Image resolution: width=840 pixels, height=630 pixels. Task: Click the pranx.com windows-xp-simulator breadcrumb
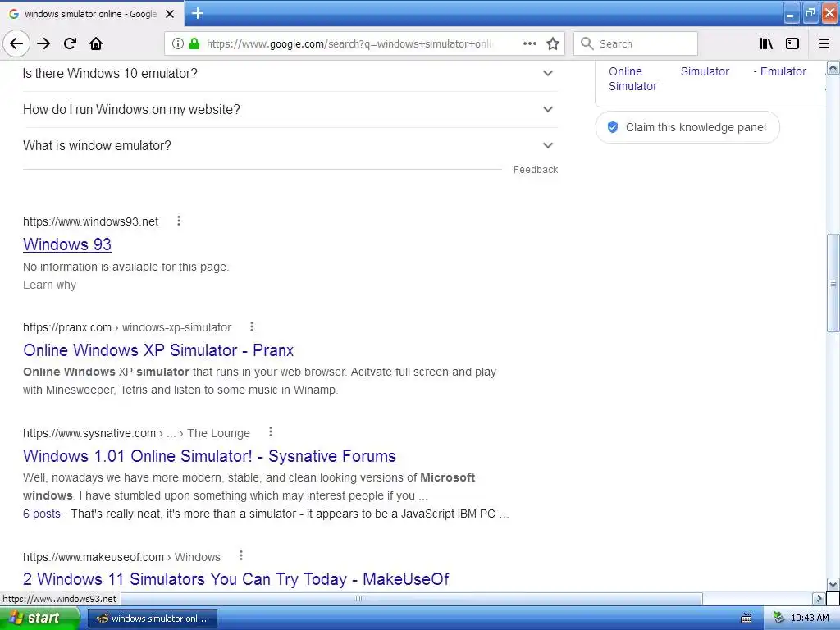[127, 327]
